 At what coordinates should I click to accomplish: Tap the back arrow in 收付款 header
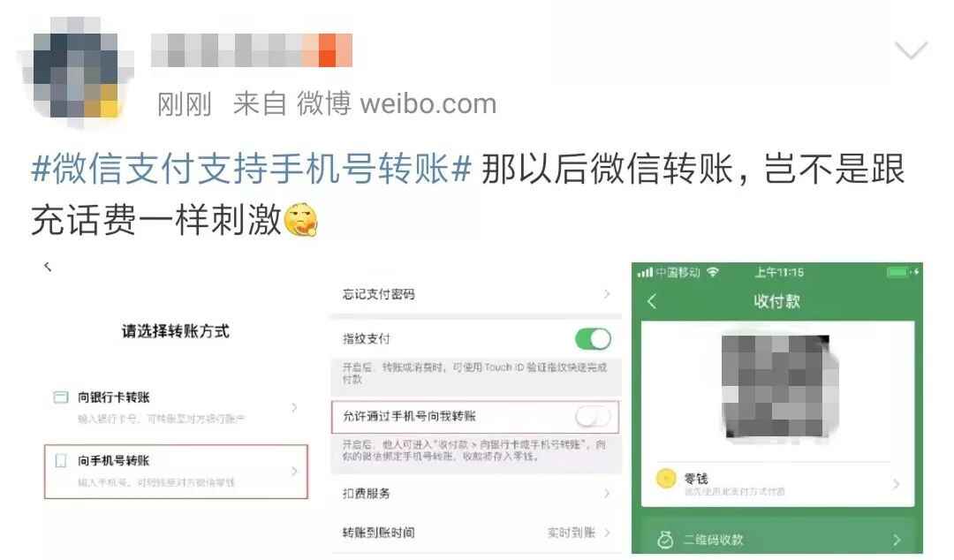pos(652,301)
